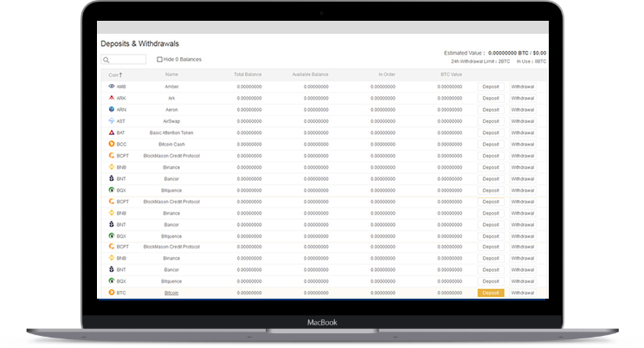Click the magnifier icon in the search box
The image size is (644, 348).
[106, 60]
